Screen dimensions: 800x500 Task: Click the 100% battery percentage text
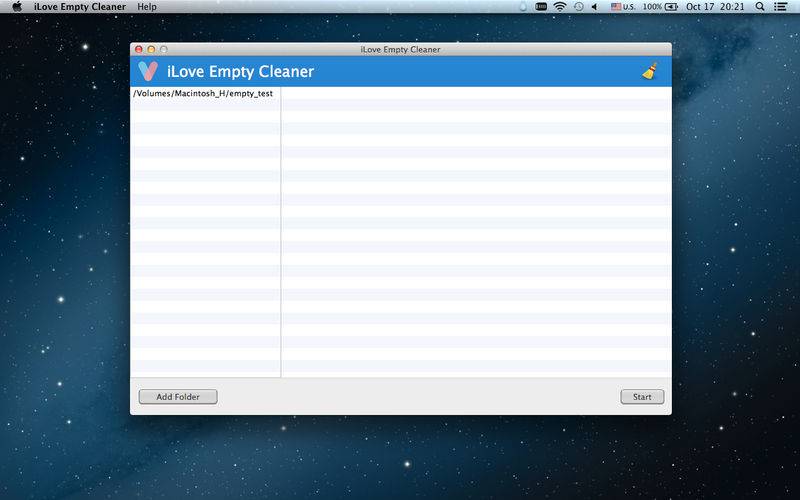tap(652, 7)
